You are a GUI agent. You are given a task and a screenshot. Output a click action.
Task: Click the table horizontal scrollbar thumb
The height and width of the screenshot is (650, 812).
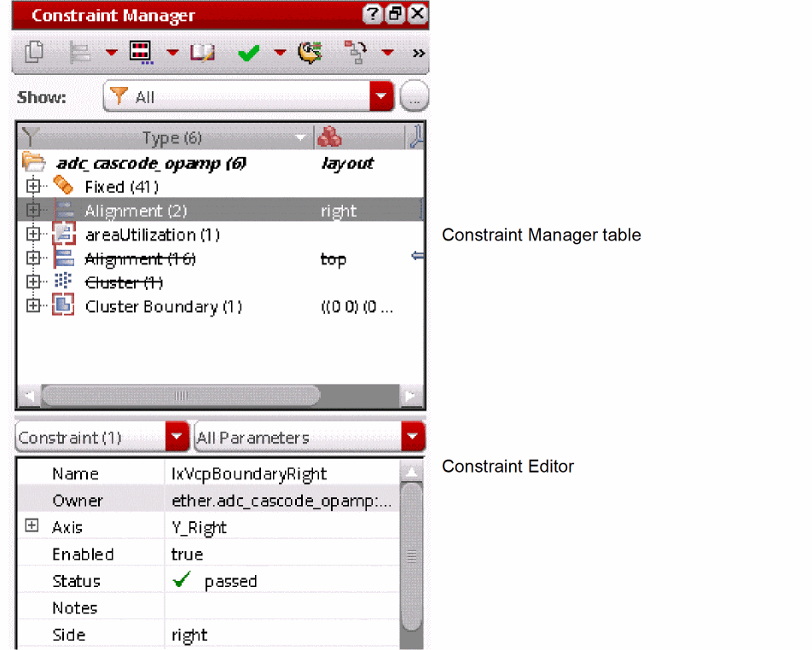click(181, 396)
